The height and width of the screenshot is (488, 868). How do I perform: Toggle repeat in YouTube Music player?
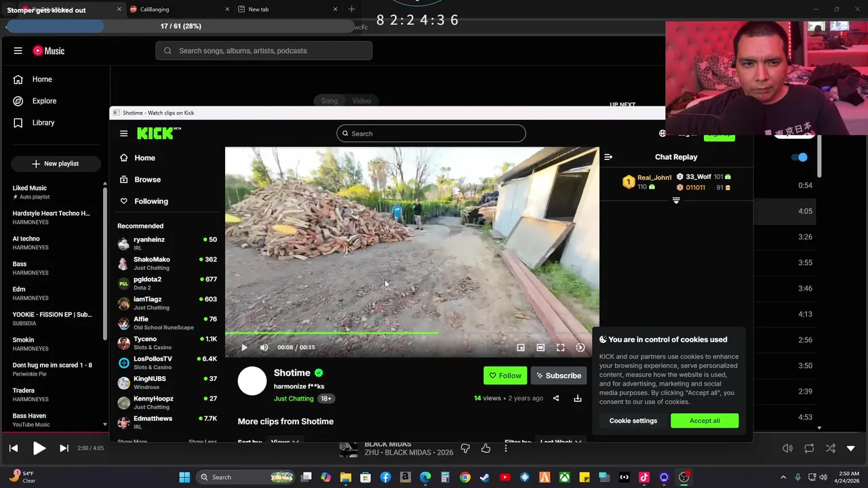click(x=809, y=448)
